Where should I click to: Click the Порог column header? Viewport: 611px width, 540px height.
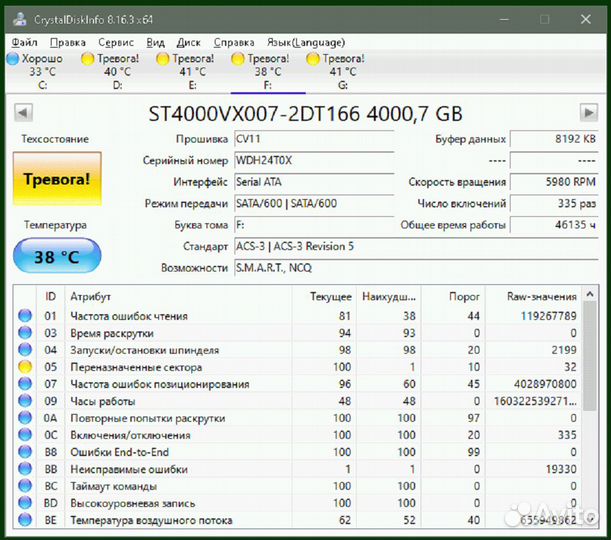tap(453, 296)
